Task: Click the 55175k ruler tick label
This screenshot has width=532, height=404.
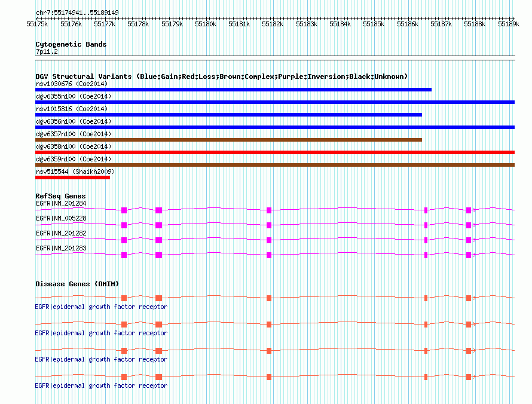Action: 37,24
